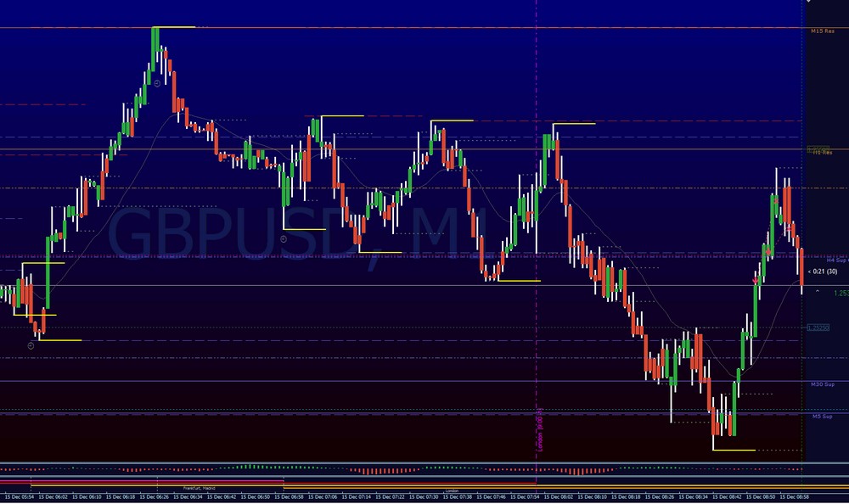The width and height of the screenshot is (849, 504).
Task: Click the H1 Res level label
Action: tap(823, 153)
